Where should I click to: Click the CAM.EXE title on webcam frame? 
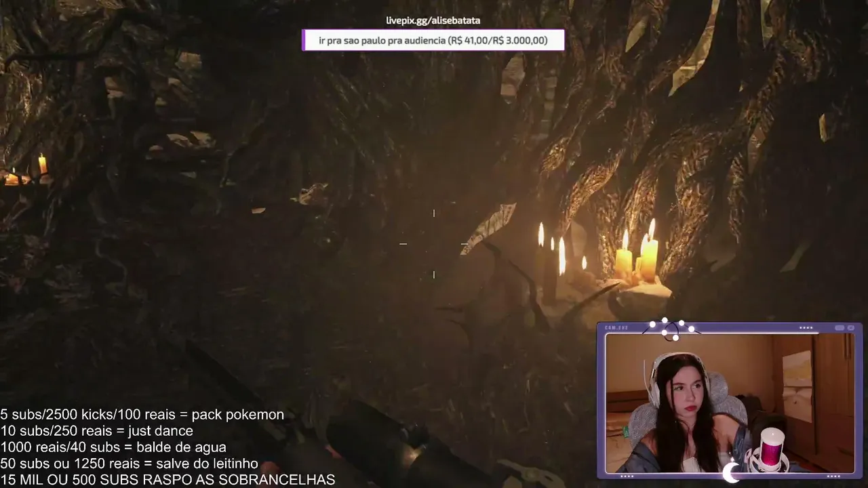point(616,328)
